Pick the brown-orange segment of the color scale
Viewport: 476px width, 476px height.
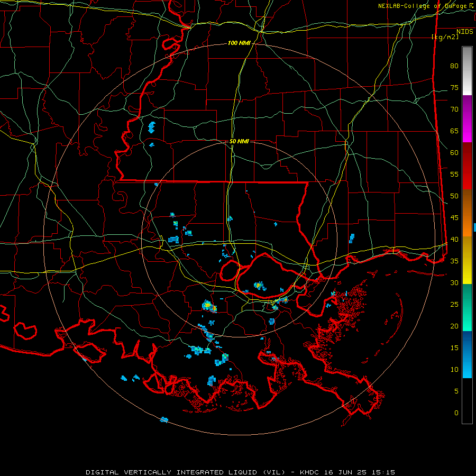click(x=467, y=213)
